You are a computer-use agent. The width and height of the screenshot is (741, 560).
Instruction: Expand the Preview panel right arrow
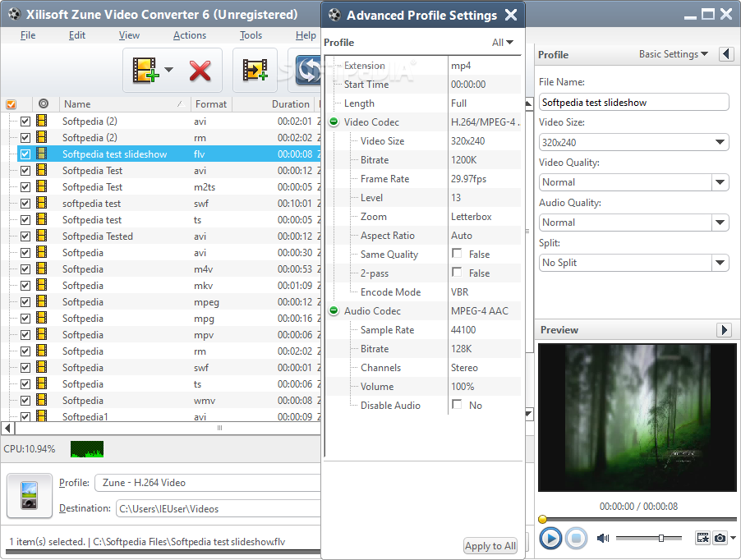724,329
